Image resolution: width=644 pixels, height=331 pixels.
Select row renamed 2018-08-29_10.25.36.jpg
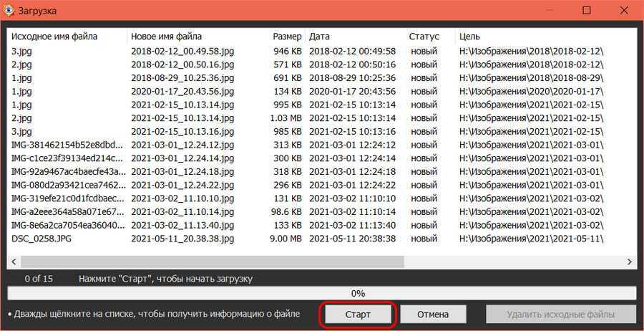pyautogui.click(x=182, y=78)
